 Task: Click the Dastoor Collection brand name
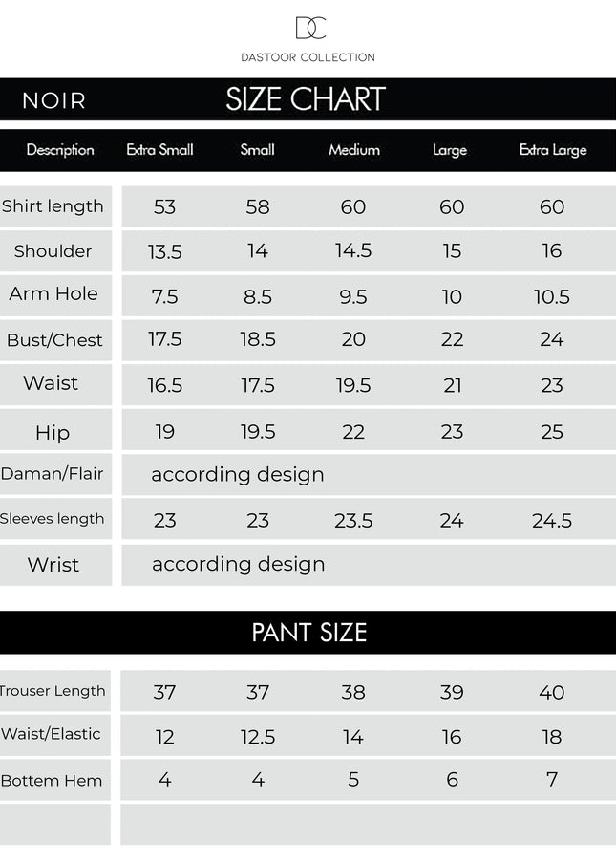click(x=308, y=57)
